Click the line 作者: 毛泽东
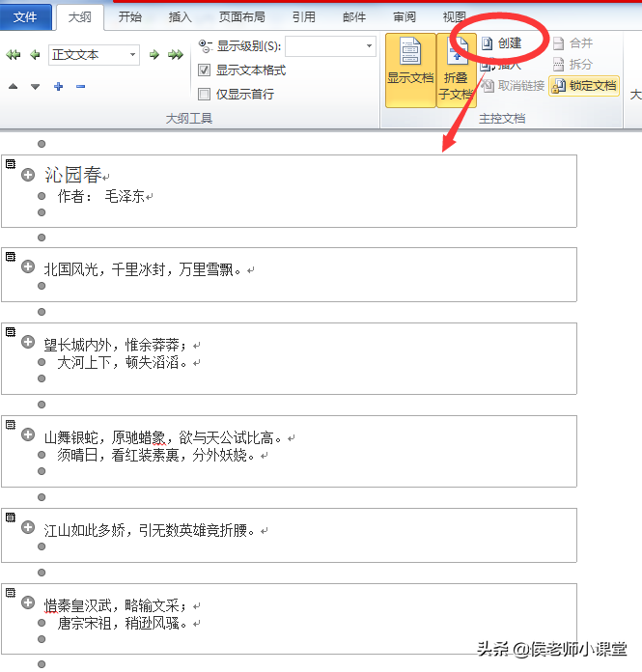 coord(101,196)
